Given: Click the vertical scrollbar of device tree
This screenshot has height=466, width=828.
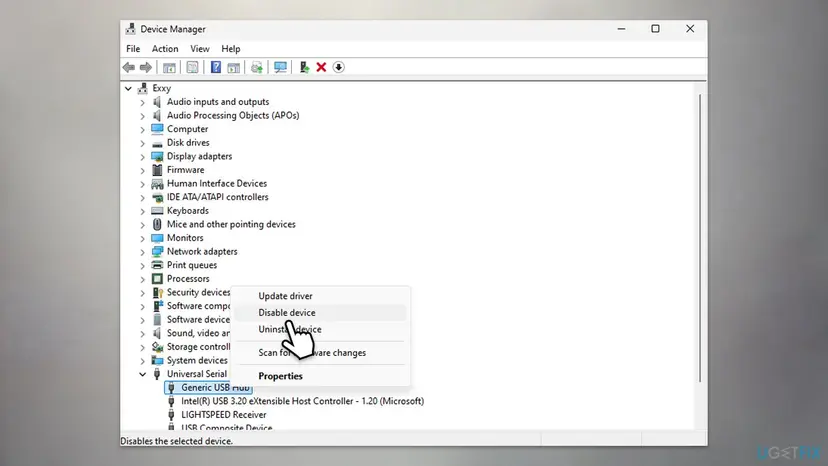Looking at the screenshot, I should (x=700, y=238).
